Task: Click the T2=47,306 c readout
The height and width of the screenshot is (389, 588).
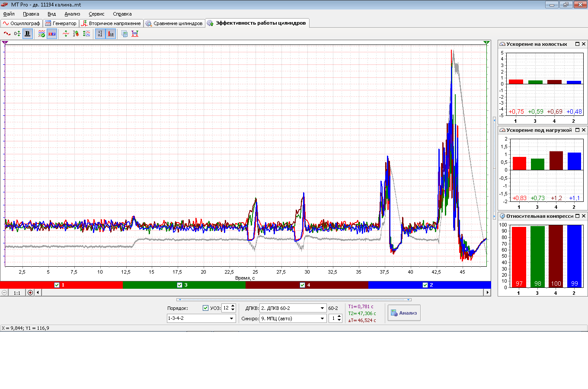Action: pyautogui.click(x=362, y=313)
